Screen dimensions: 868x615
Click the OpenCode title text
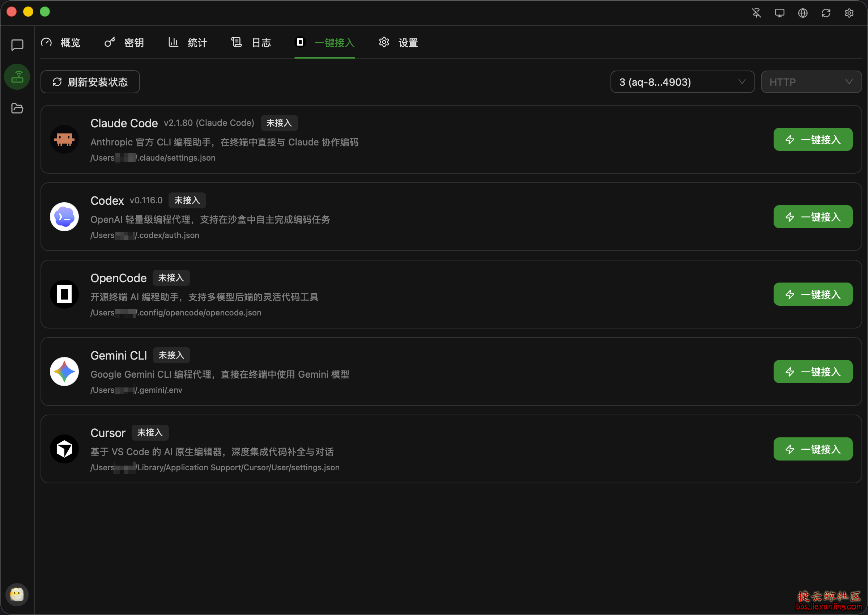click(x=119, y=278)
